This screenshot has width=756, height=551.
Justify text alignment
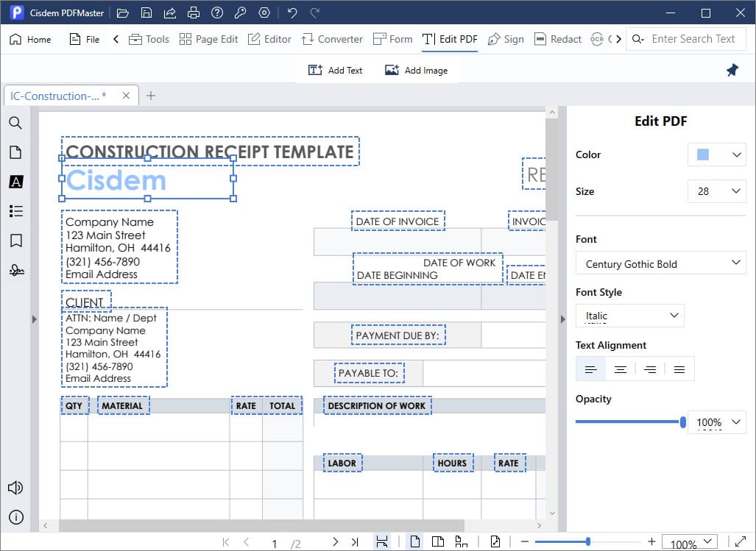coord(679,369)
